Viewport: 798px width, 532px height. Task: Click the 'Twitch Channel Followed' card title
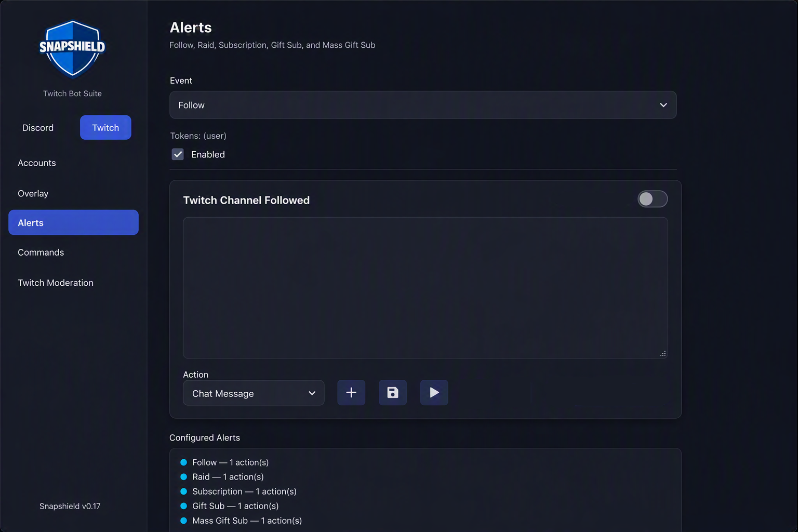pyautogui.click(x=246, y=201)
